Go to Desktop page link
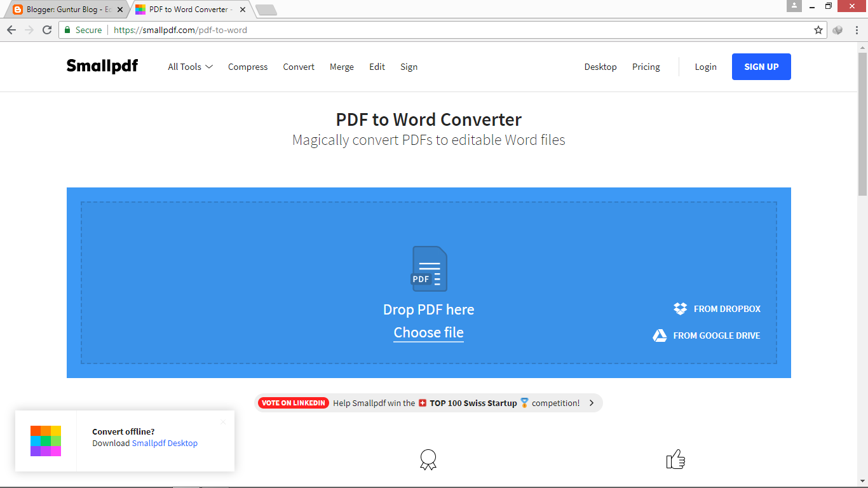 pyautogui.click(x=600, y=67)
